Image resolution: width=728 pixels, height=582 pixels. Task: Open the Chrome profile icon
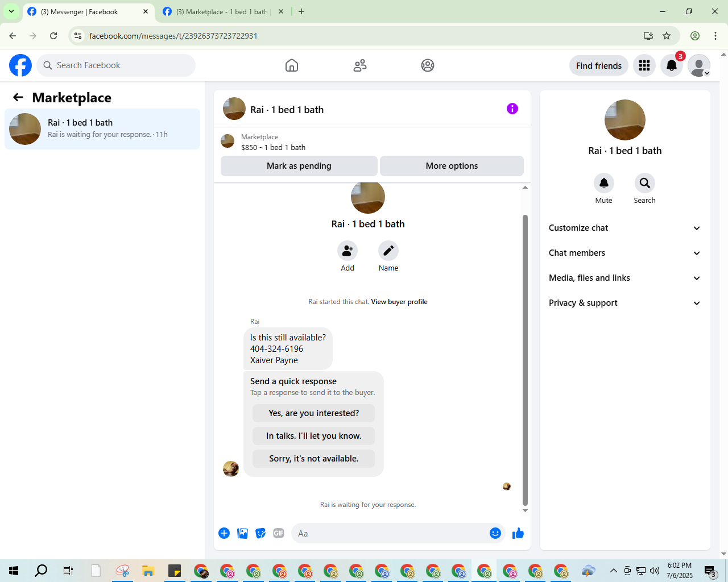[695, 36]
